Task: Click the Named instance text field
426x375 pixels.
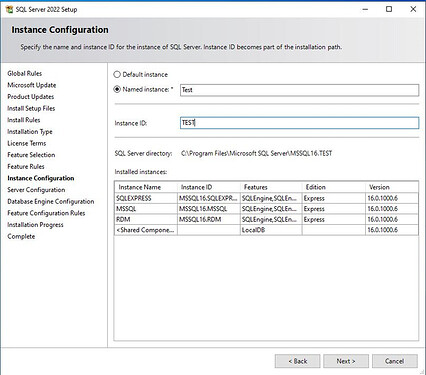Action: point(299,90)
